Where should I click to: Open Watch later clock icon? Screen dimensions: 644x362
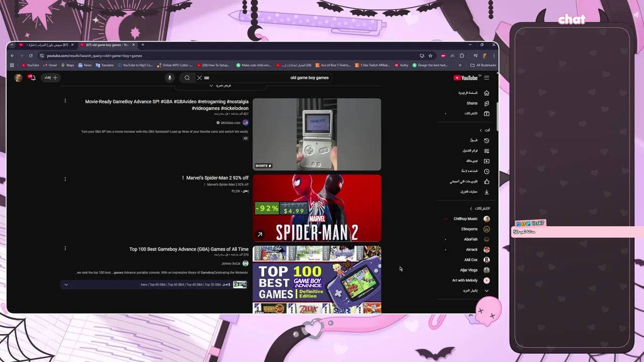487,171
